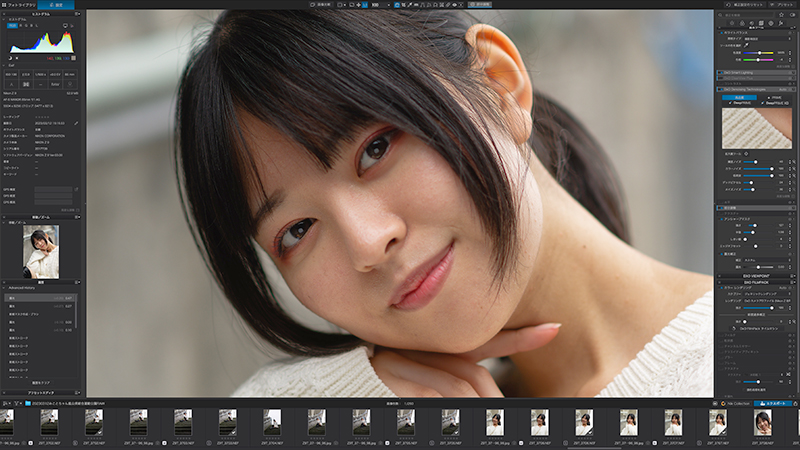Switch to the Photo Library tab
Viewport: 800px width, 450px height.
20,4
